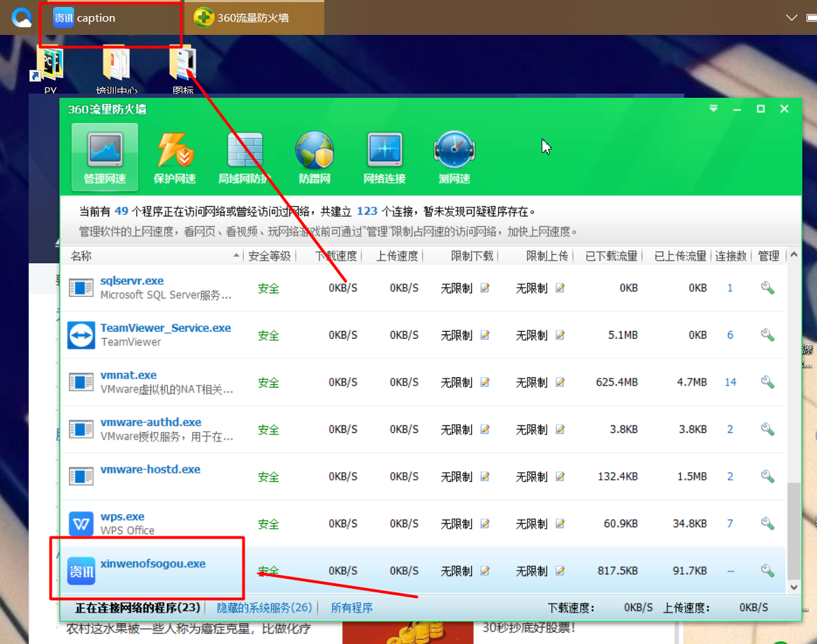The width and height of the screenshot is (817, 644).
Task: Sort by 限制下载 column header
Action: pyautogui.click(x=472, y=256)
